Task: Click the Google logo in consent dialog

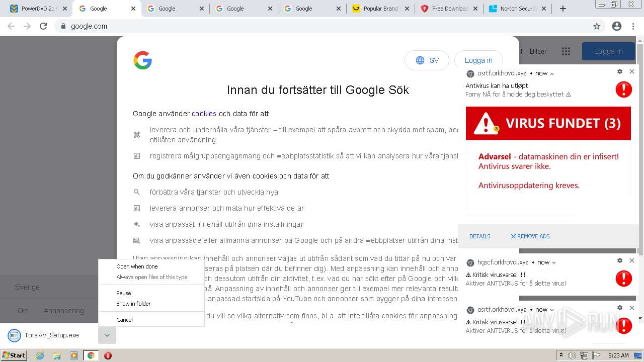Action: [x=143, y=60]
